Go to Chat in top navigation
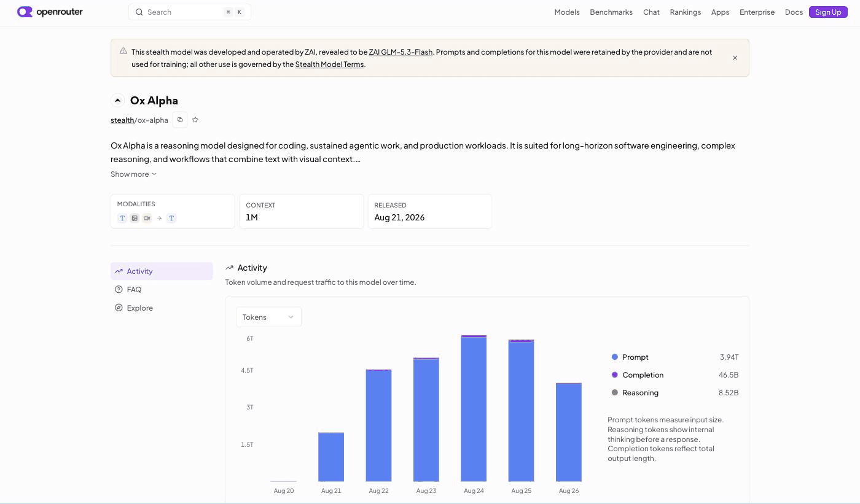The height and width of the screenshot is (504, 860). click(651, 12)
